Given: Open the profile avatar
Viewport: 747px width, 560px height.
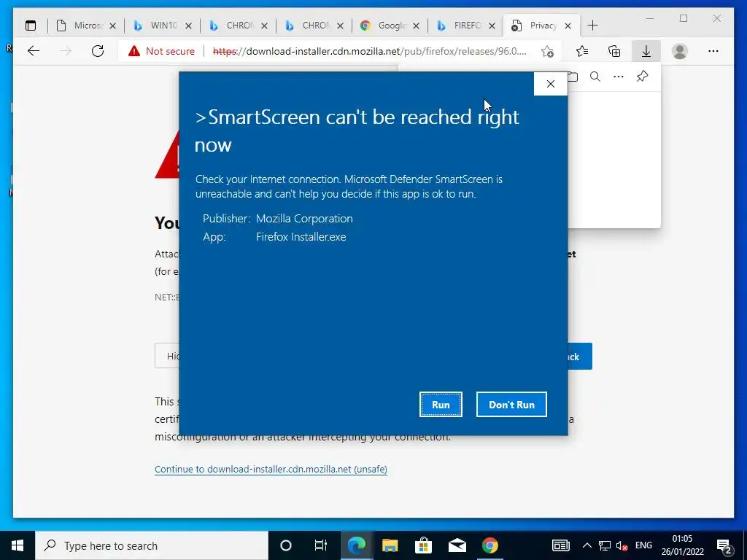Looking at the screenshot, I should (680, 51).
